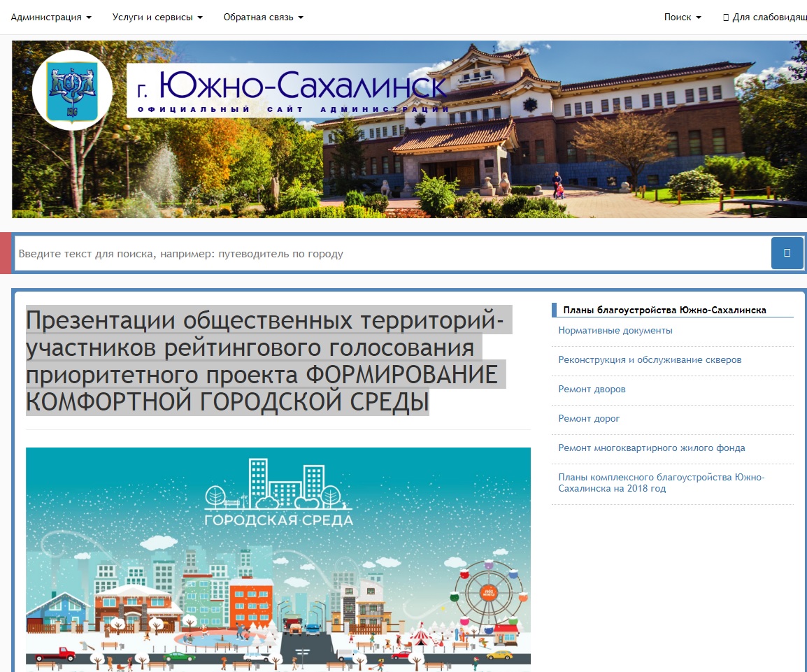Open the Поиск dropdown in top bar
The height and width of the screenshot is (672, 807).
(682, 17)
